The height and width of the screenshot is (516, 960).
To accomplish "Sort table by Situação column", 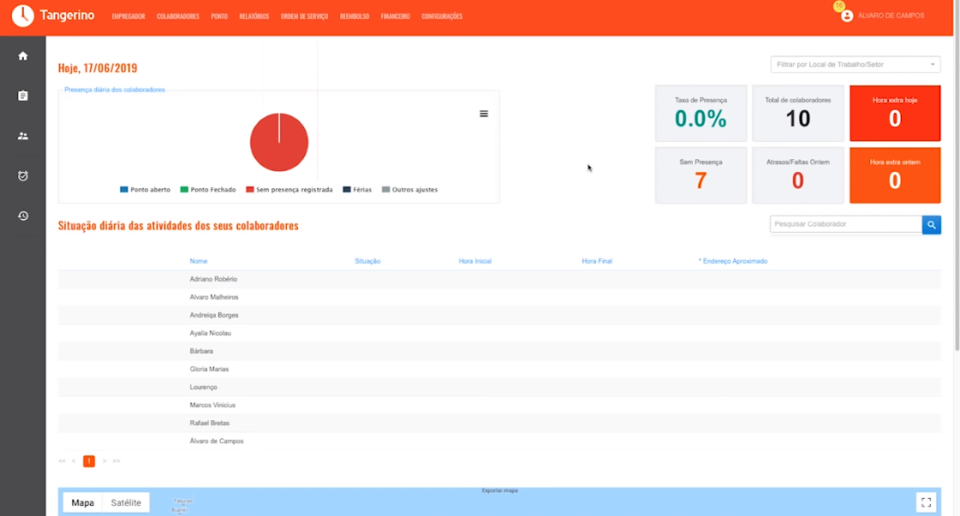I will click(x=367, y=261).
